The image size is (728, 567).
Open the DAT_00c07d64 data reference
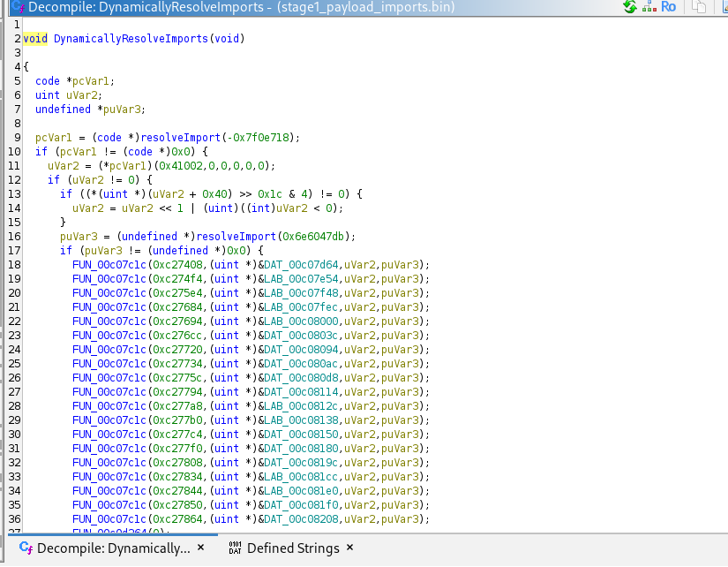[x=301, y=264]
